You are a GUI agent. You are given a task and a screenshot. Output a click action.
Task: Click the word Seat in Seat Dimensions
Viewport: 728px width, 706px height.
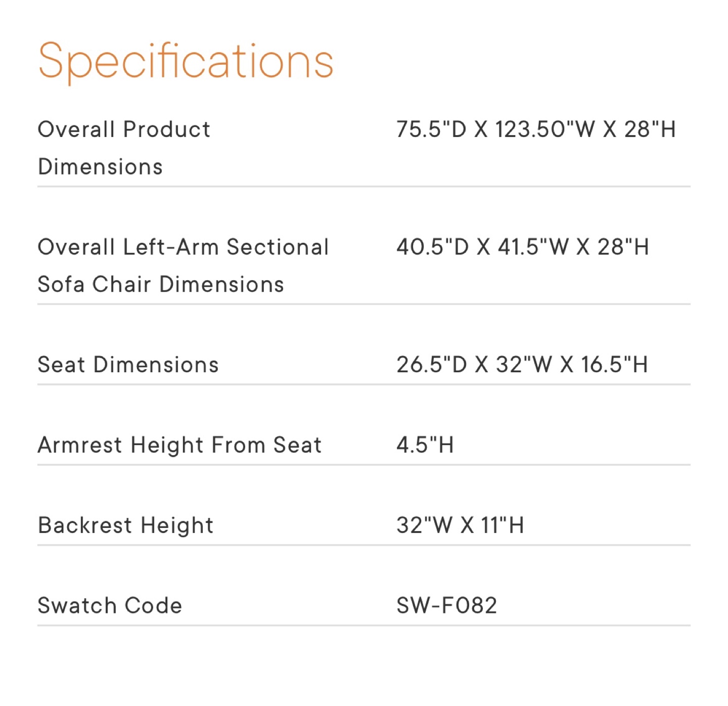[x=61, y=365]
